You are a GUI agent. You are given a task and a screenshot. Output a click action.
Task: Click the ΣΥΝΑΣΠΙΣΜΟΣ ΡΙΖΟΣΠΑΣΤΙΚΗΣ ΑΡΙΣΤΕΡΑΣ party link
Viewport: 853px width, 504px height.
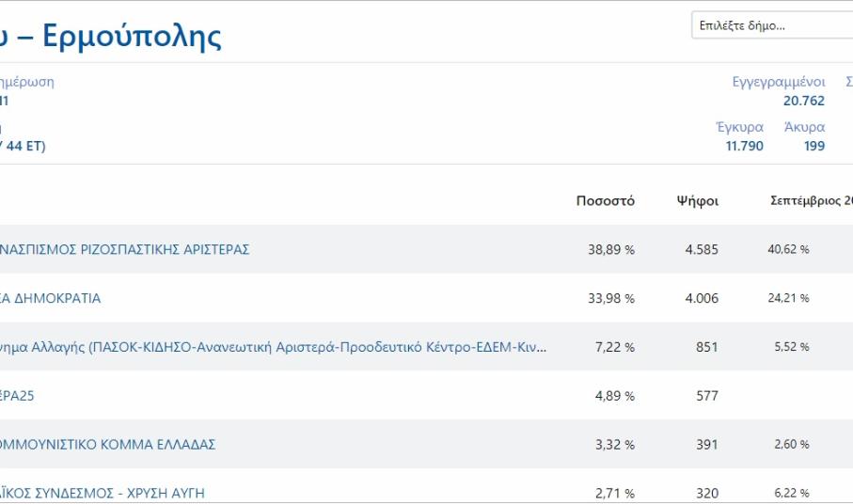[124, 249]
